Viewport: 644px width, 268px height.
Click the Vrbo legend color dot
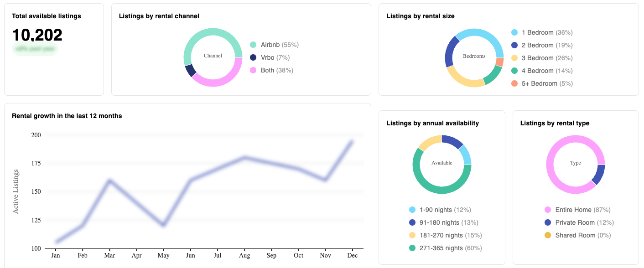point(253,57)
